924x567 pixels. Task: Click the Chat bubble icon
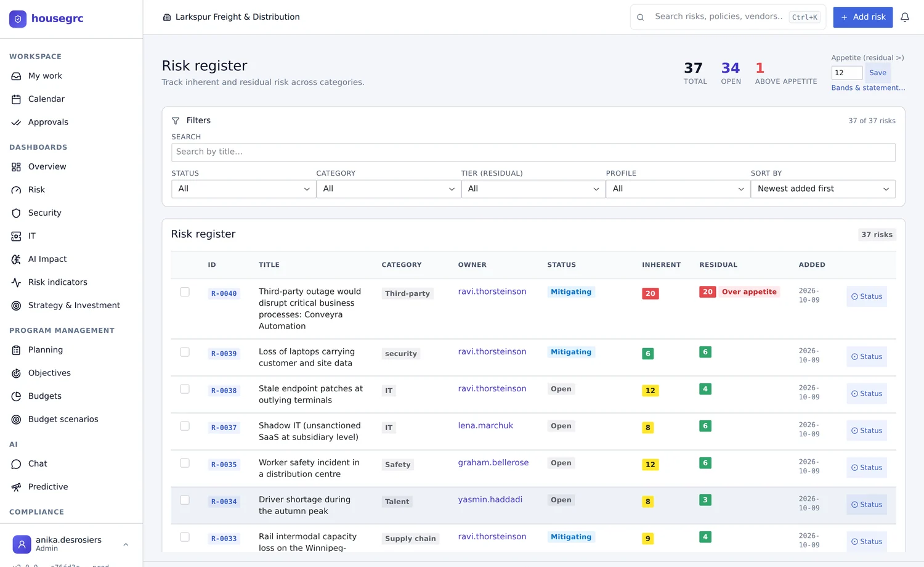[x=16, y=464]
